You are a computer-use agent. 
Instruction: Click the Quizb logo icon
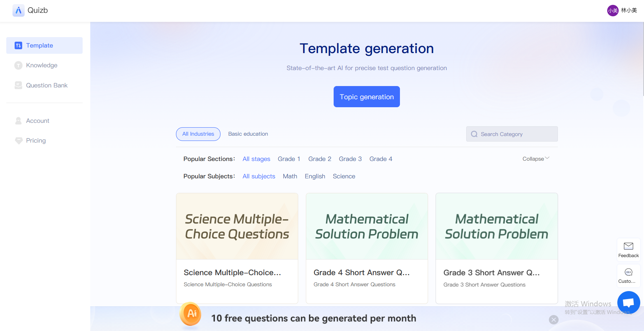coord(18,10)
